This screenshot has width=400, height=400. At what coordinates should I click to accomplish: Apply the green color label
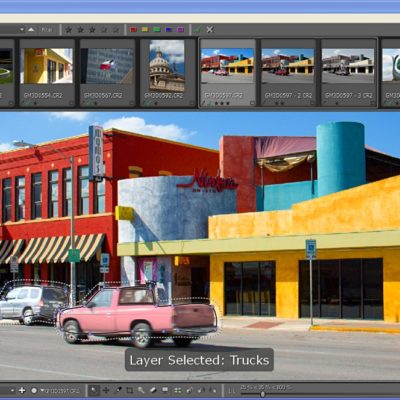157,30
